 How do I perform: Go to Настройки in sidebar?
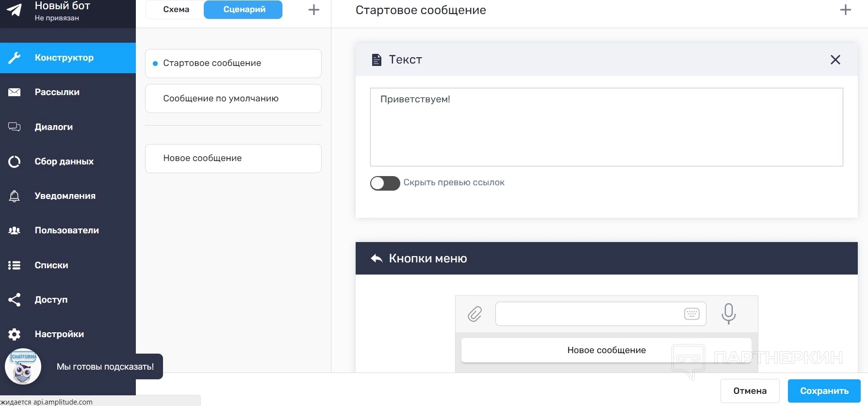point(59,334)
